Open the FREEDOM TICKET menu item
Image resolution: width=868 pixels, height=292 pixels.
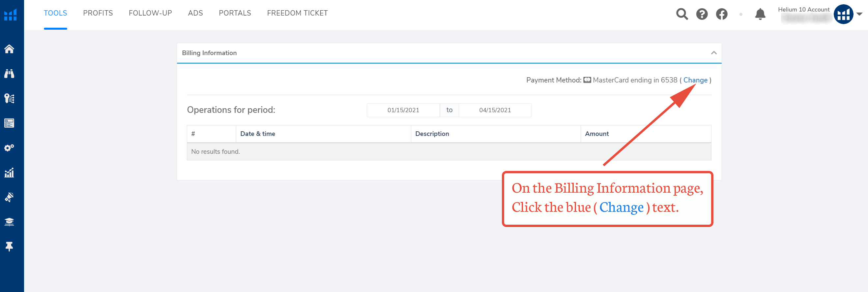click(297, 13)
